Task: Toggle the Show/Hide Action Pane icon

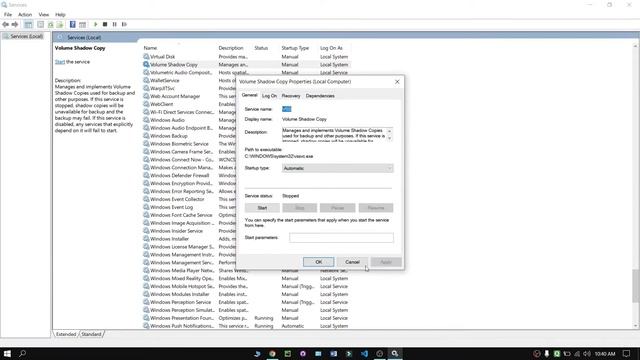Action: pyautogui.click(x=82, y=24)
